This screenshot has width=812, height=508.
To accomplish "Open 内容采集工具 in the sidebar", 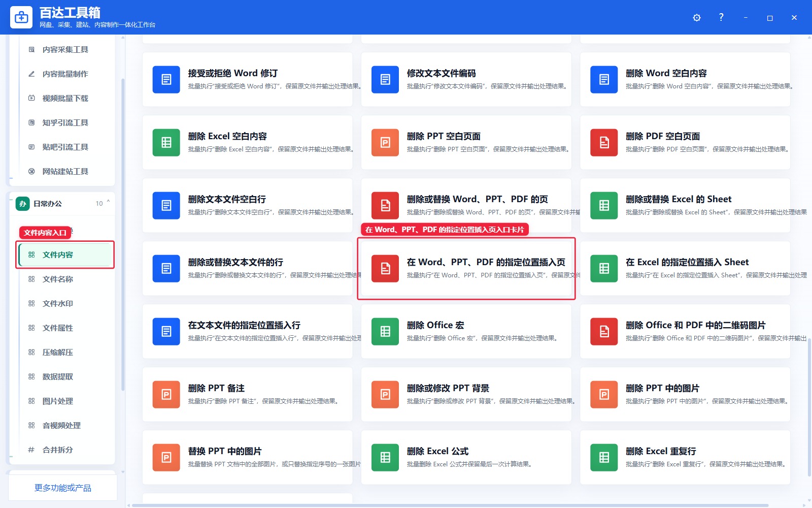I will tap(65, 49).
